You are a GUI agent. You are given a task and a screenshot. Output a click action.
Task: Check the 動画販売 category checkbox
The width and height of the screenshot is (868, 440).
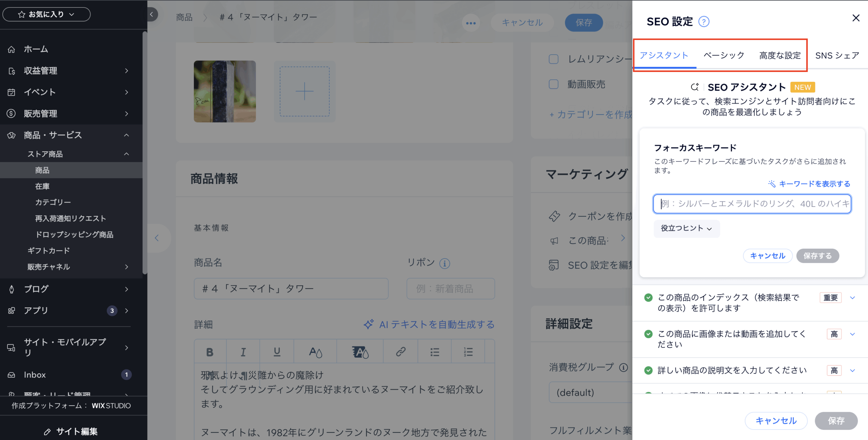click(x=554, y=84)
